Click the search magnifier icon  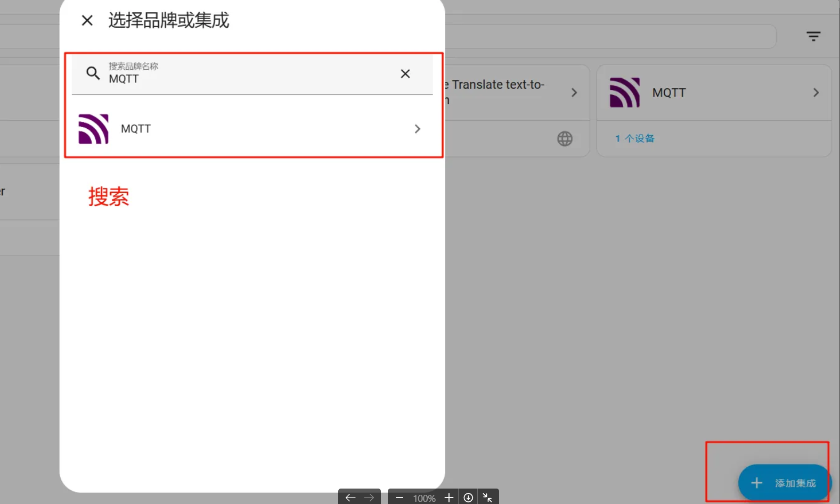click(x=93, y=73)
